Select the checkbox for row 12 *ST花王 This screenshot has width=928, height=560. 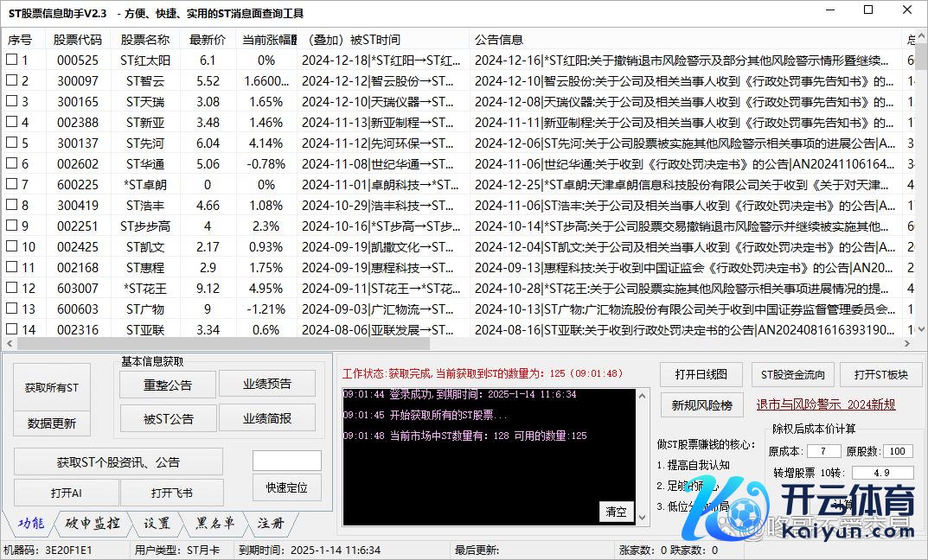[x=11, y=288]
